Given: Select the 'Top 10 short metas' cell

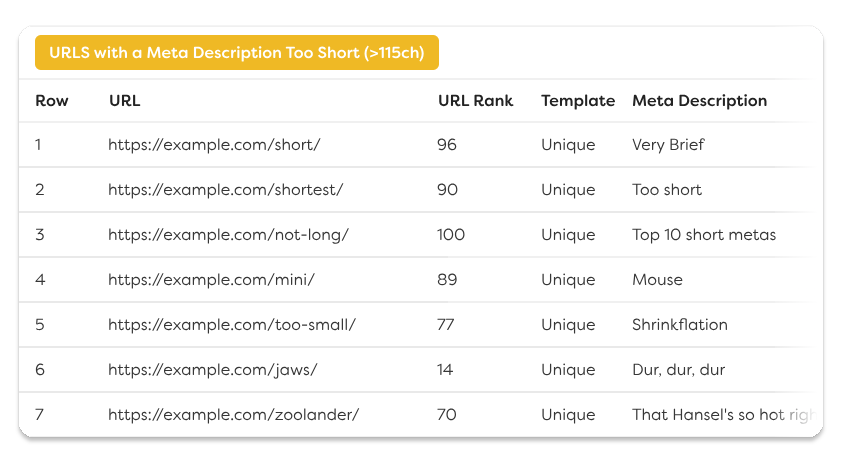Looking at the screenshot, I should [704, 235].
